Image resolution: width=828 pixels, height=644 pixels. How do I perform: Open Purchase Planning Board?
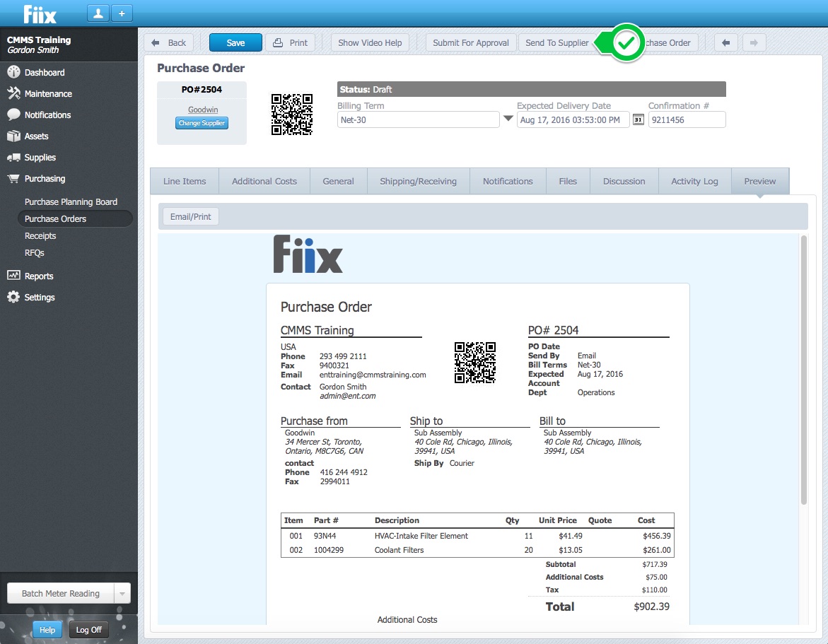pos(71,201)
